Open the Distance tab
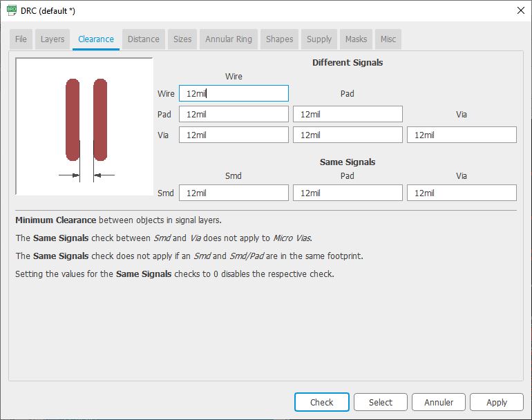This screenshot has width=532, height=420. pyautogui.click(x=144, y=39)
